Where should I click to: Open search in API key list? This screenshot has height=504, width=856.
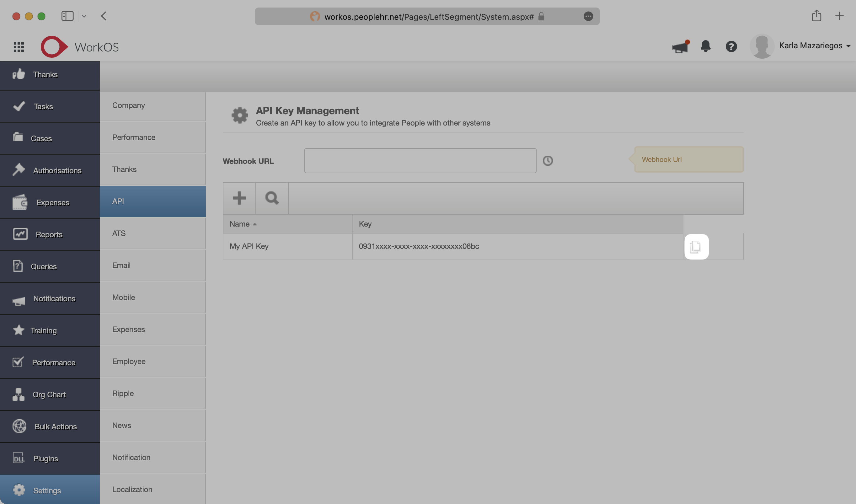pyautogui.click(x=272, y=198)
